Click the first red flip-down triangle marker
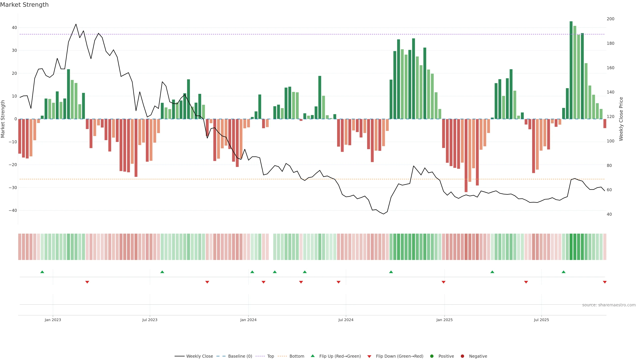 coord(87,282)
